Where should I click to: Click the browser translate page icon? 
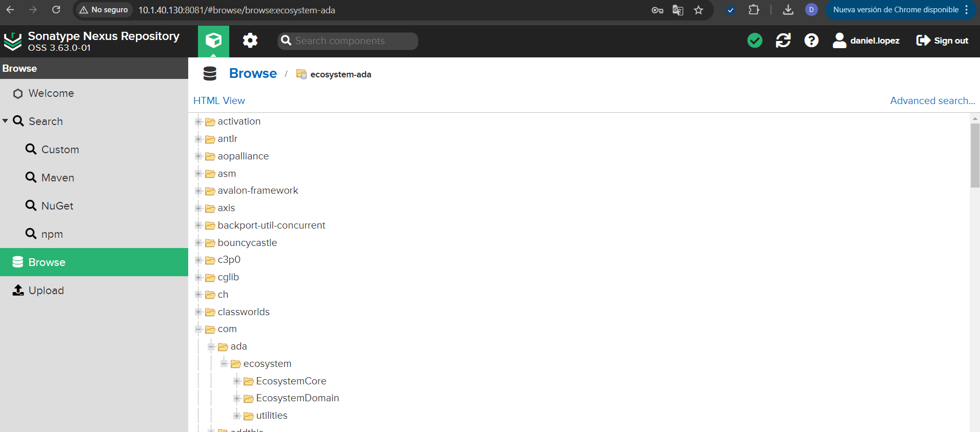678,10
